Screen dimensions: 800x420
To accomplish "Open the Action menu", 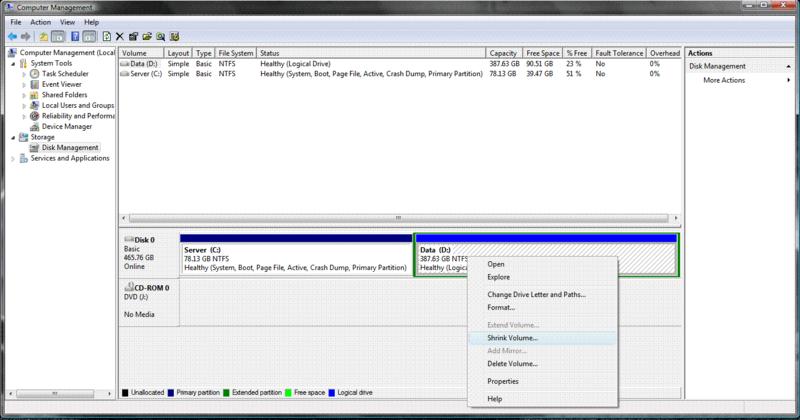I will pyautogui.click(x=41, y=21).
